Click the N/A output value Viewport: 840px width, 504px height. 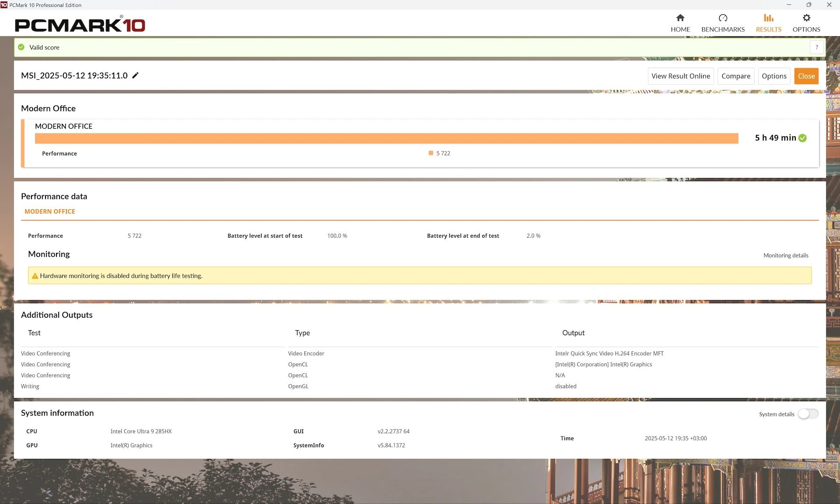[x=560, y=375]
